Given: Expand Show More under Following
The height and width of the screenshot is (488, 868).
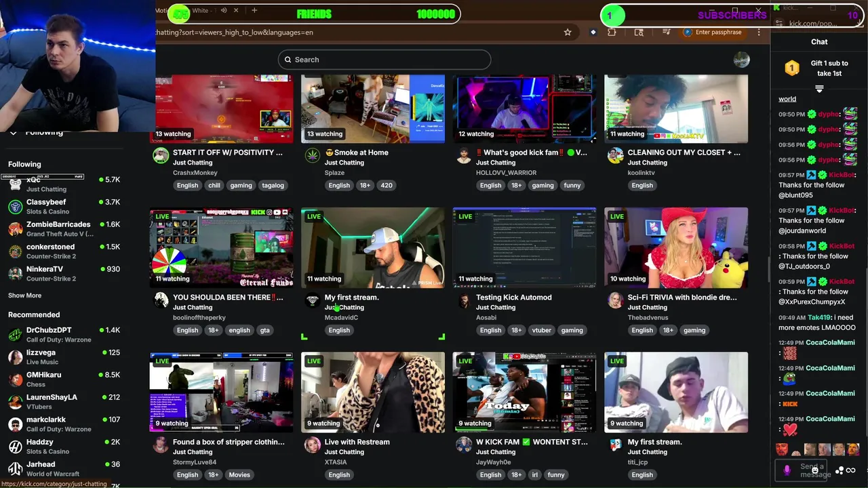Looking at the screenshot, I should coord(24,296).
